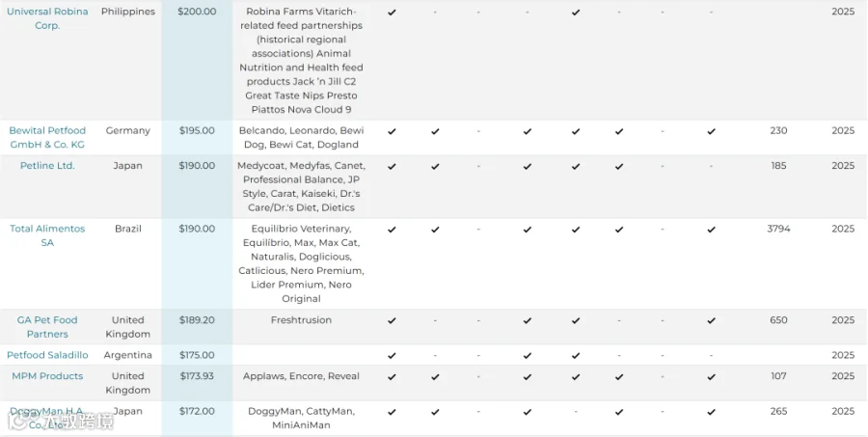Screen dimensions: 868x437
Task: Click the first checkmark in Bewital Petfood row
Action: [392, 131]
